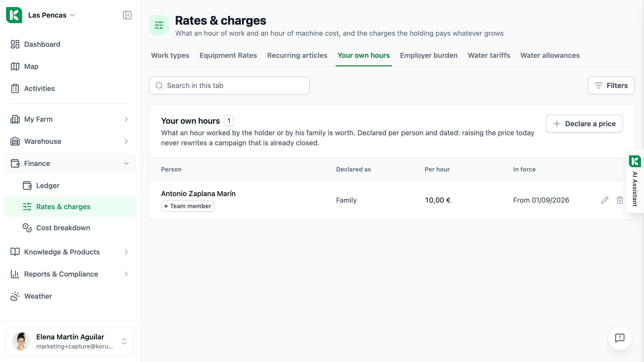
Task: Open the Dashboard page
Action: 70,44
